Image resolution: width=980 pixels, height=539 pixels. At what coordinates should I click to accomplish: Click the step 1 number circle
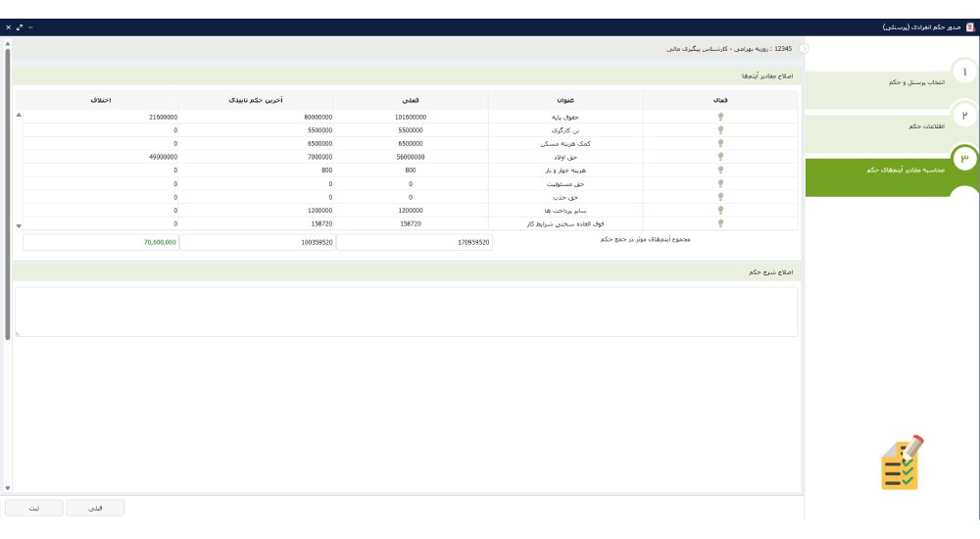tap(964, 73)
